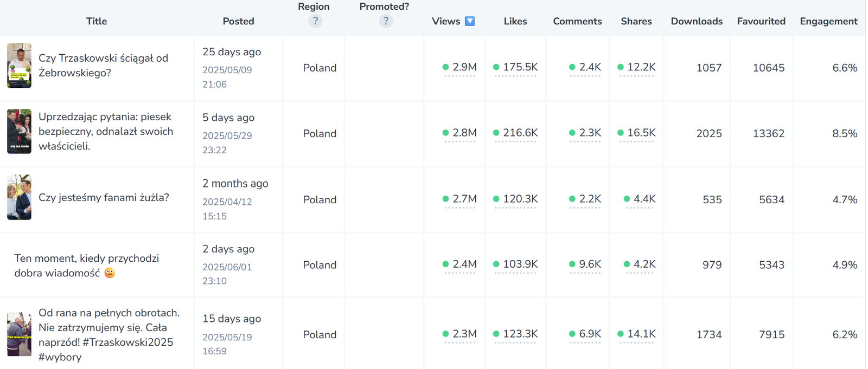Sort by the Engagement column

[828, 21]
